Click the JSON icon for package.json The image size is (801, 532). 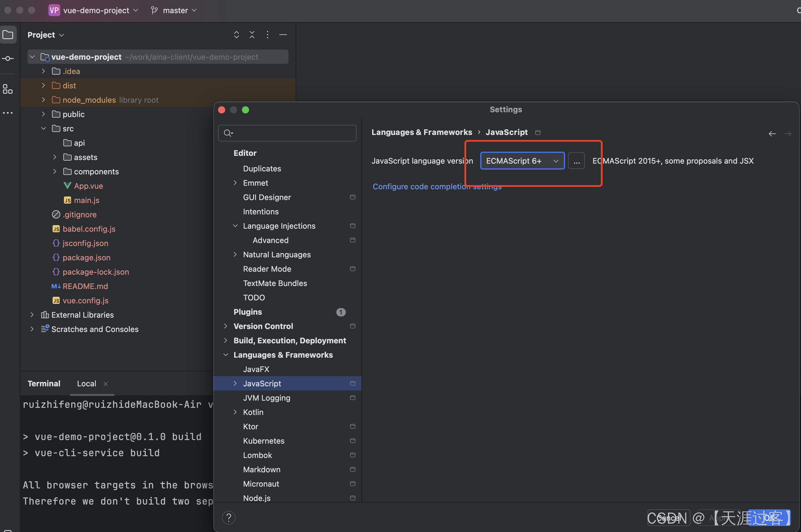coord(56,257)
